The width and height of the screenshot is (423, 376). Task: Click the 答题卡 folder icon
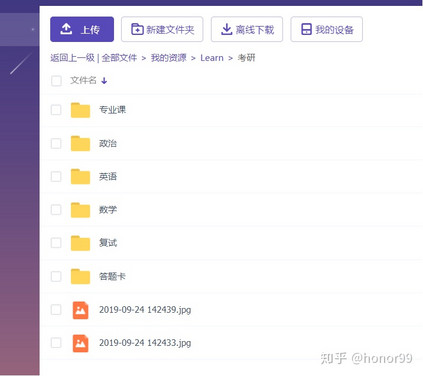pos(80,276)
